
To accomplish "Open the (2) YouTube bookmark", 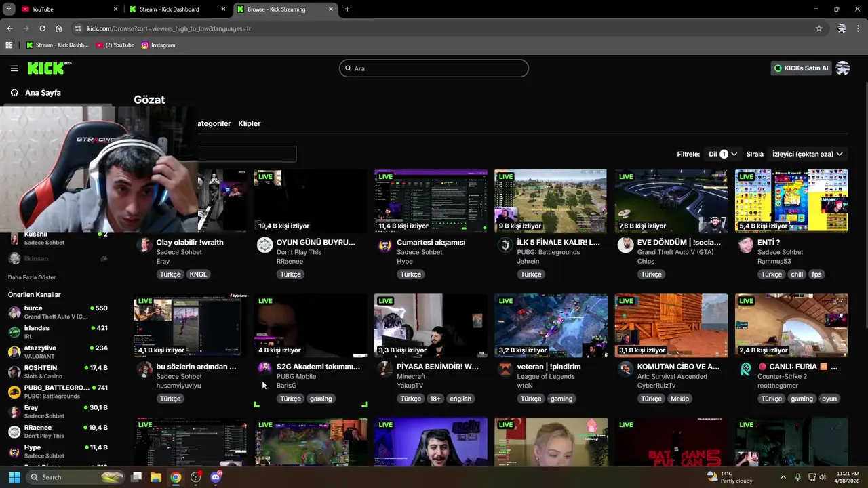I will (115, 45).
